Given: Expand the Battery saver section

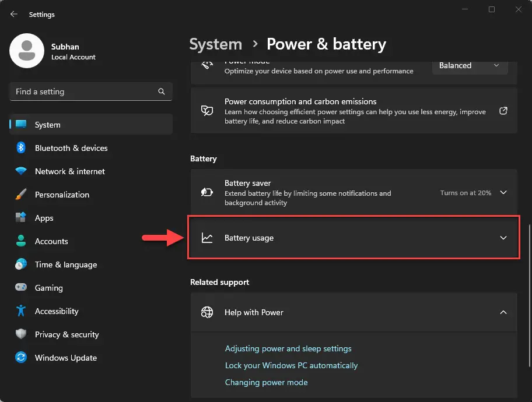Looking at the screenshot, I should click(x=503, y=193).
